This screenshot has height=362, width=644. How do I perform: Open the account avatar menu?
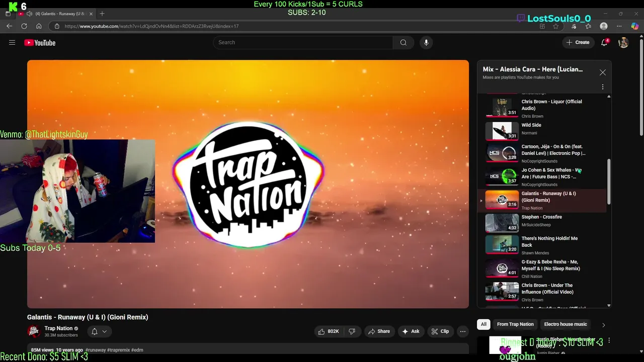pos(623,43)
